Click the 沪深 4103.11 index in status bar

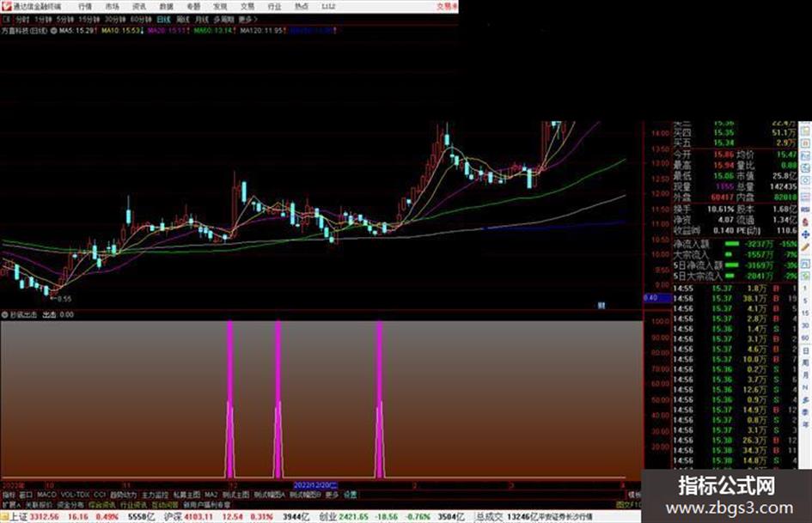(x=189, y=517)
